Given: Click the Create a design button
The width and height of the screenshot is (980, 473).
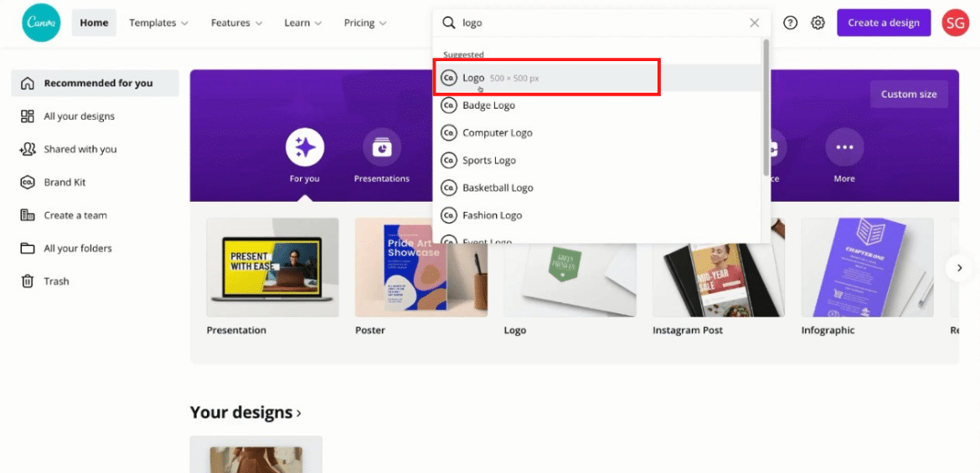Looking at the screenshot, I should click(x=884, y=23).
